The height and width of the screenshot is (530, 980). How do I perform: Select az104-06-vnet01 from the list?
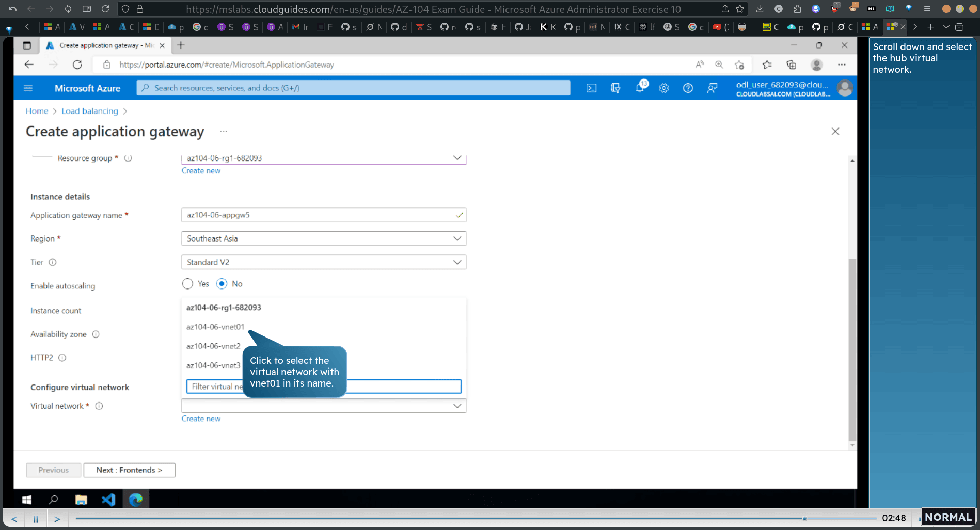coord(215,327)
